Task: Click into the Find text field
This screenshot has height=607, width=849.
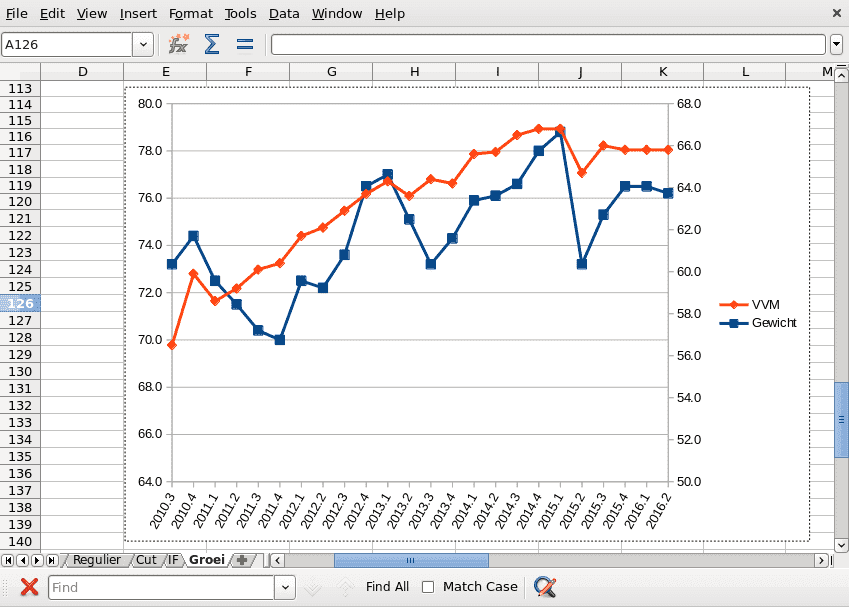Action: point(160,587)
